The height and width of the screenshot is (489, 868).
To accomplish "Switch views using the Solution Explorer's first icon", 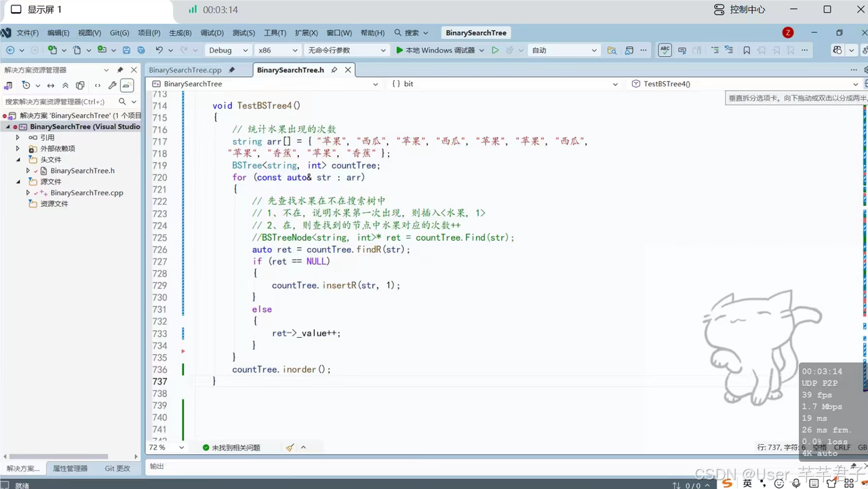I will pos(8,85).
